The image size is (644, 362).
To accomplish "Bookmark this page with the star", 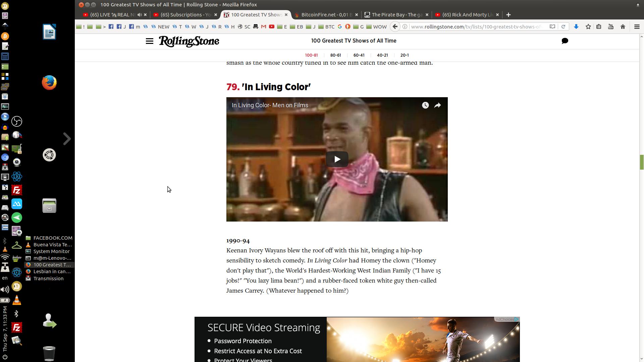I will pyautogui.click(x=588, y=27).
